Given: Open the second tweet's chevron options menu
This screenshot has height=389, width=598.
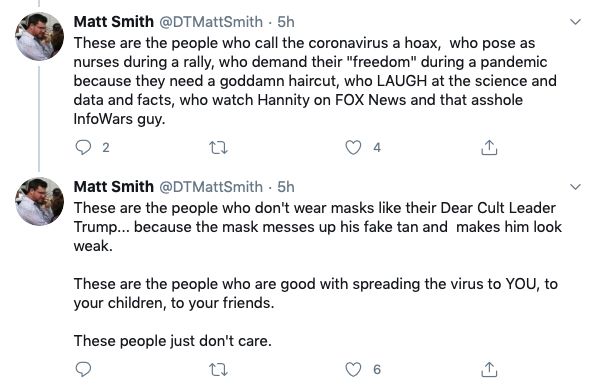Looking at the screenshot, I should click(x=575, y=187).
